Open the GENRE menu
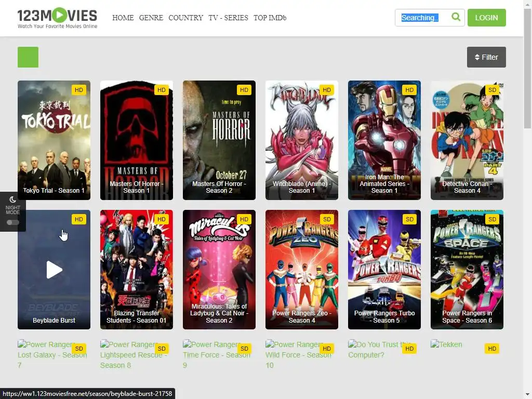 point(151,18)
